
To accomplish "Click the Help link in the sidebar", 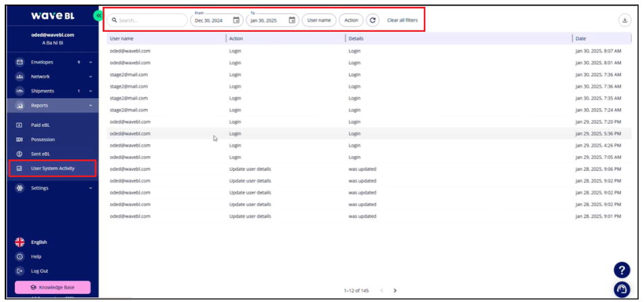I will 36,256.
